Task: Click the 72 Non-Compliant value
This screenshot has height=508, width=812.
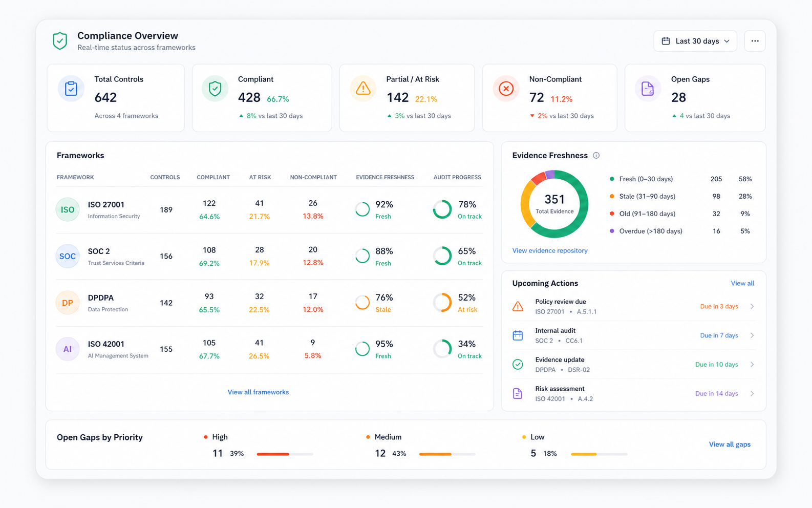Action: point(537,97)
